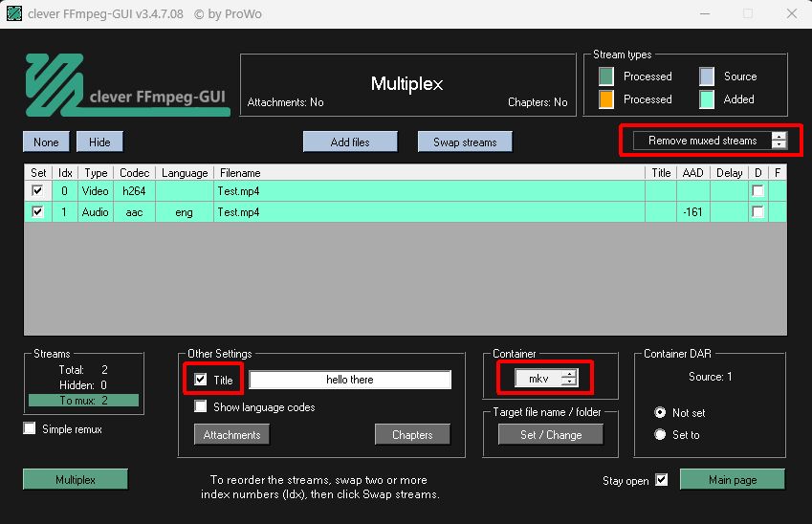Uncheck the Set box for Video stream
The width and height of the screenshot is (812, 524).
click(37, 190)
